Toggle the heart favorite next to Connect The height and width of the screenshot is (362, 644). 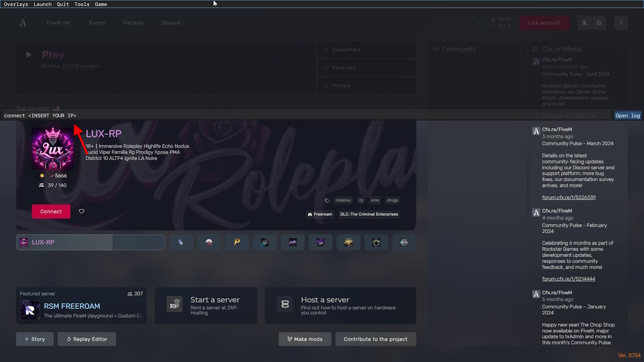point(81,211)
